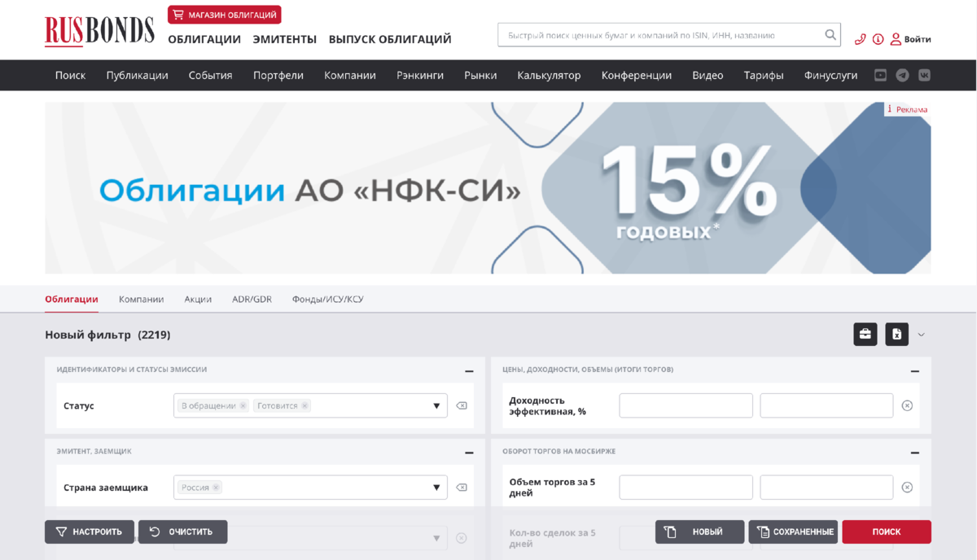Open the Статус dropdown
This screenshot has height=560, width=977.
tap(436, 405)
